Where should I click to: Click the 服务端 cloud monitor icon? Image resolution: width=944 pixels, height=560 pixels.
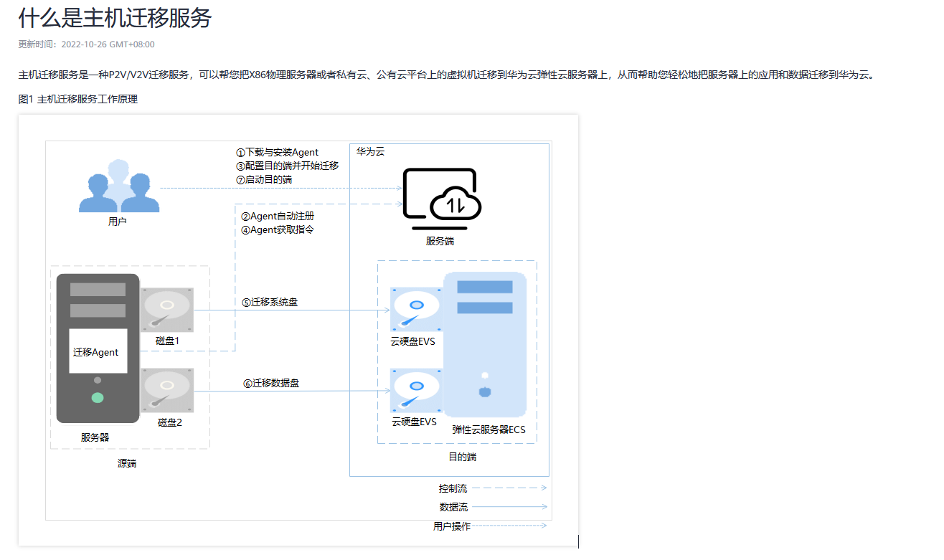pyautogui.click(x=442, y=198)
